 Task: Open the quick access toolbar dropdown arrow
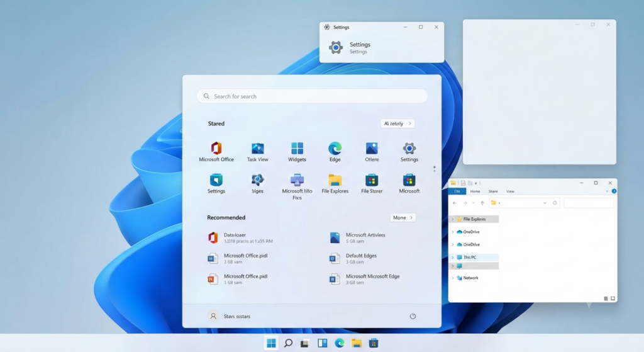coord(476,183)
